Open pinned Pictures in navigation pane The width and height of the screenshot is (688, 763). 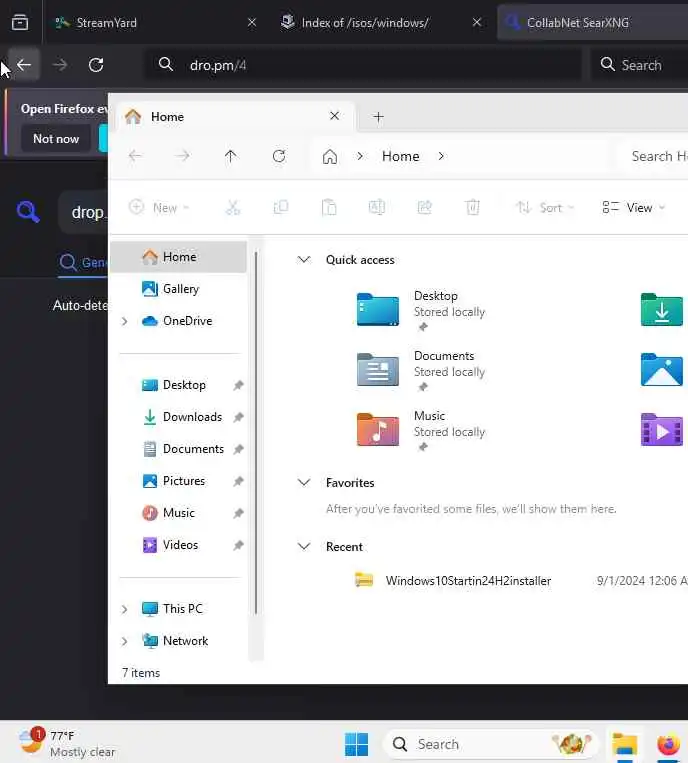coord(179,481)
